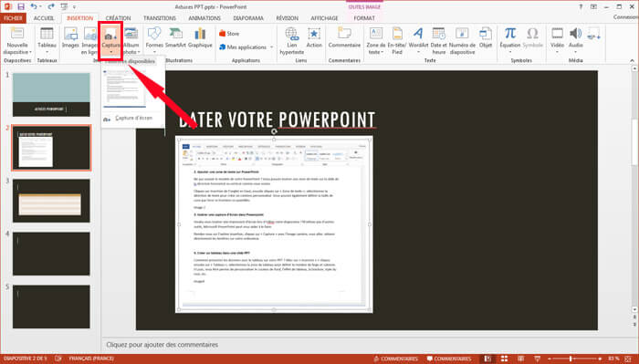The width and height of the screenshot is (639, 364).
Task: Open the Office Store
Action: tap(229, 34)
